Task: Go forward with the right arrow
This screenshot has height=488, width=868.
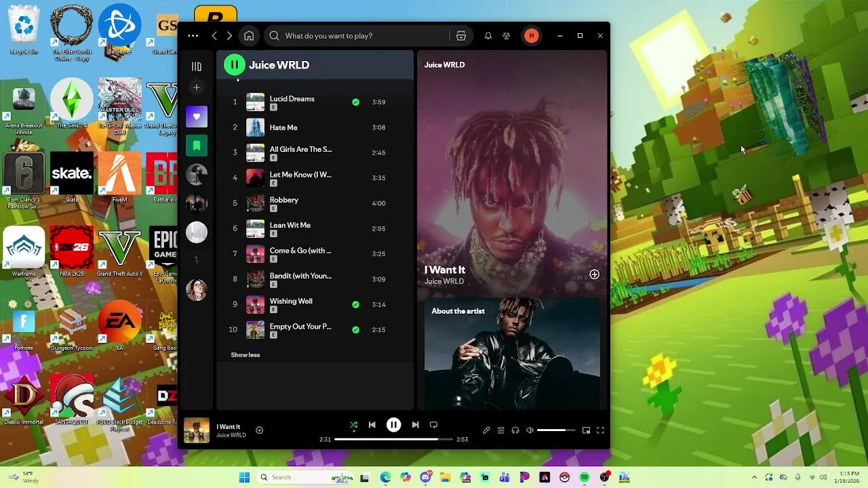Action: (229, 36)
